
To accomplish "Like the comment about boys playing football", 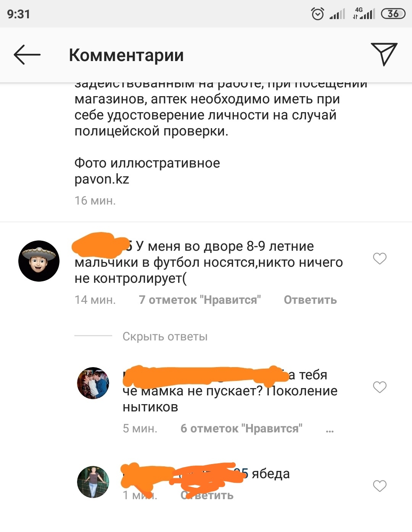I will [x=380, y=258].
